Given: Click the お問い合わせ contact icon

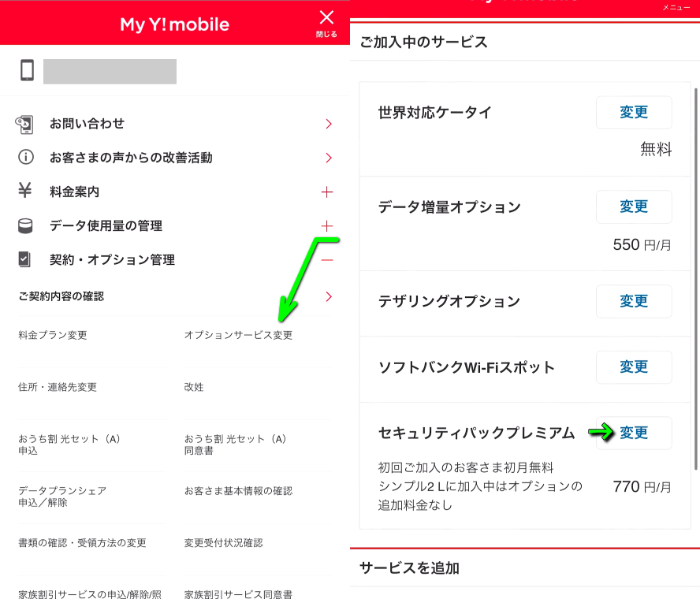Looking at the screenshot, I should point(24,124).
